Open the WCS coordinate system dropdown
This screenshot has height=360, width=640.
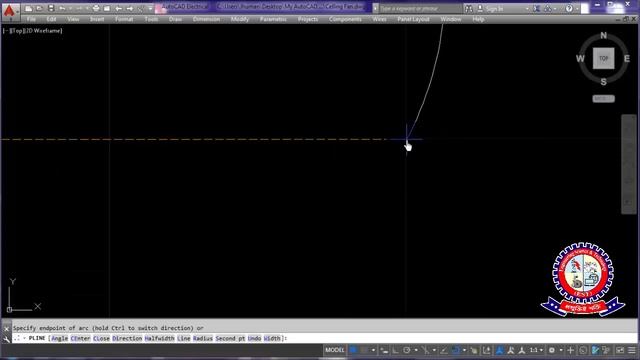(603, 99)
